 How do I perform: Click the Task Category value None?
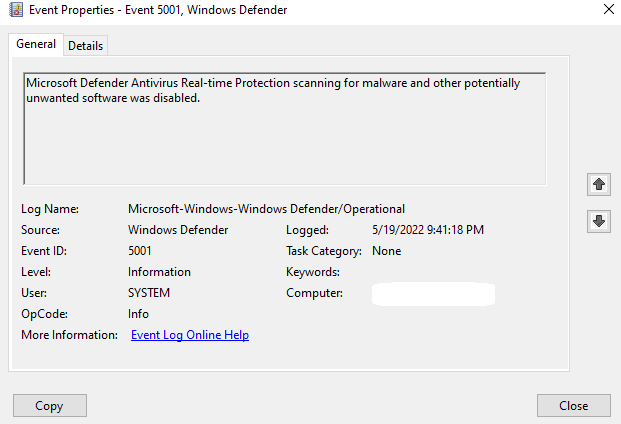point(387,251)
